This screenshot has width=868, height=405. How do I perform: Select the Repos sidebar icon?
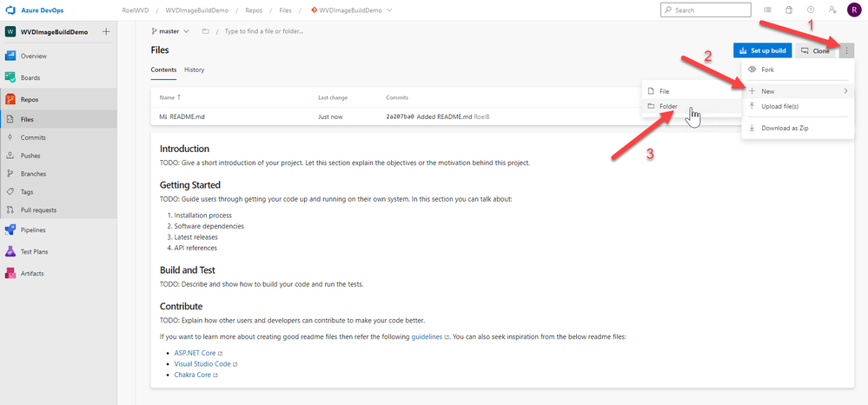click(x=10, y=100)
